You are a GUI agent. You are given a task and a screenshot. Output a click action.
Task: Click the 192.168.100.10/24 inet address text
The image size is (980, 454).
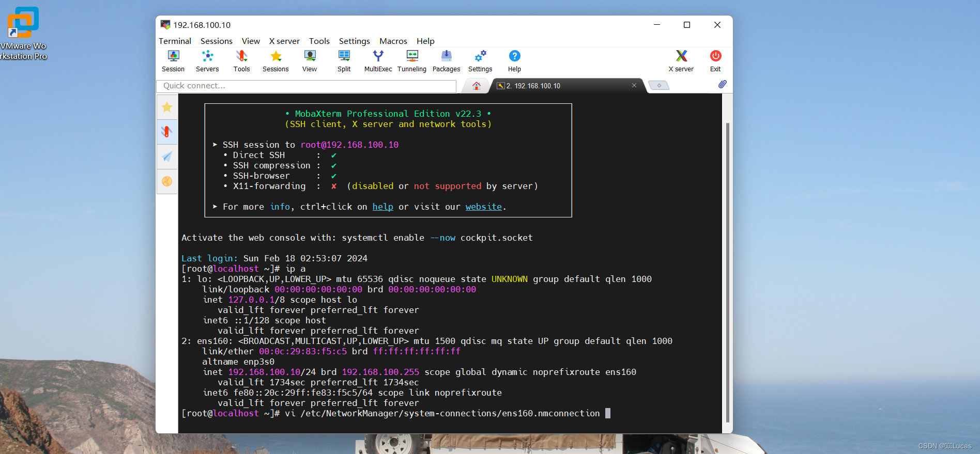pyautogui.click(x=272, y=372)
